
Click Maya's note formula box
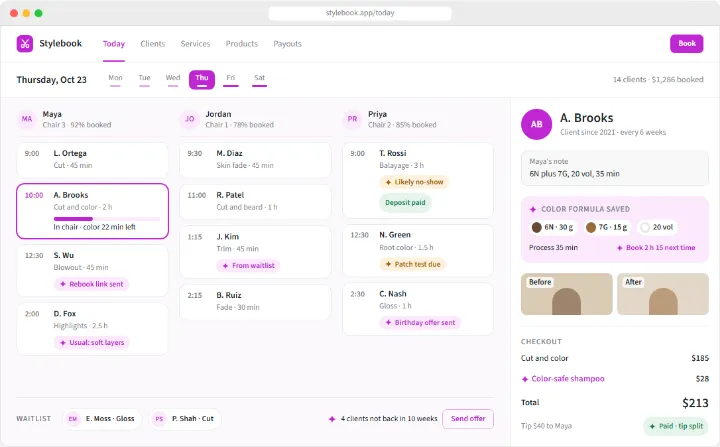tap(614, 168)
